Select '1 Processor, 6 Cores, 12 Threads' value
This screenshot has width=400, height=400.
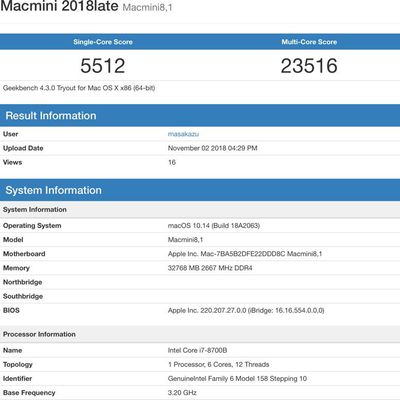click(x=218, y=364)
